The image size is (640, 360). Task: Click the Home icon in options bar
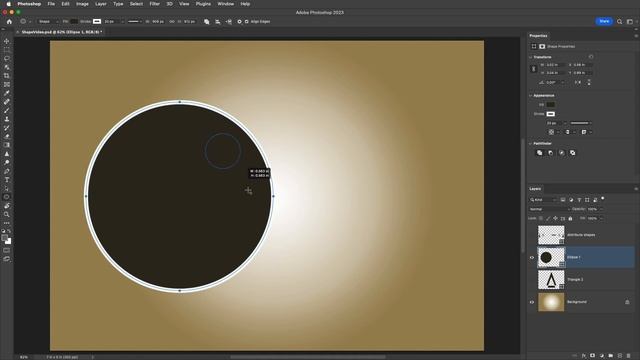point(9,22)
